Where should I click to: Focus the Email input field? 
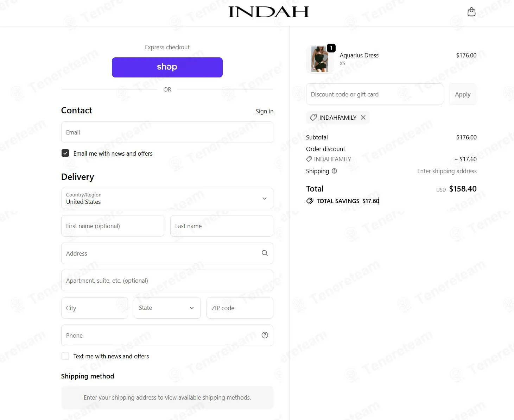click(x=167, y=132)
